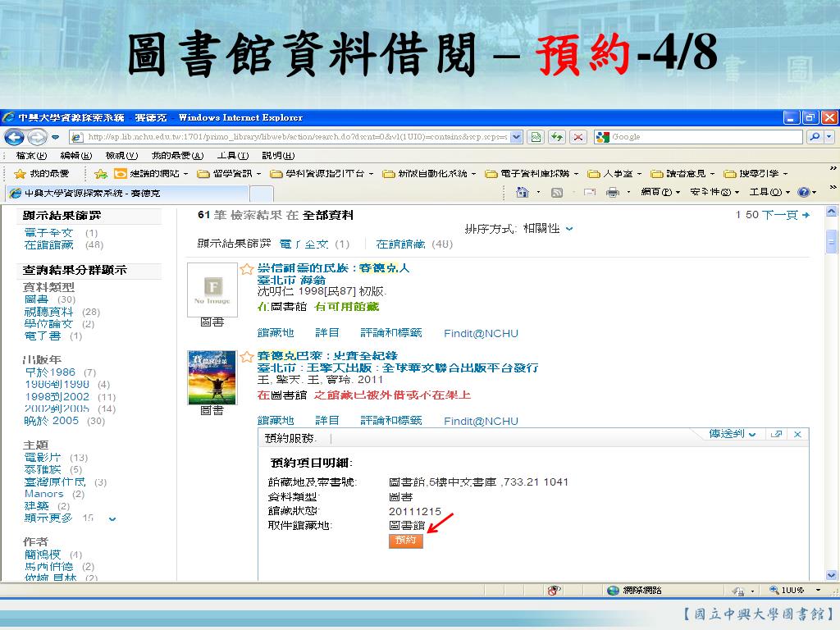Click the Print icon in command bar
840x630 pixels.
click(x=612, y=192)
